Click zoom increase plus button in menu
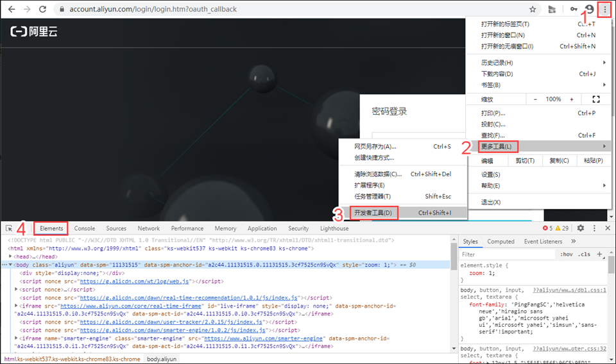 (571, 99)
